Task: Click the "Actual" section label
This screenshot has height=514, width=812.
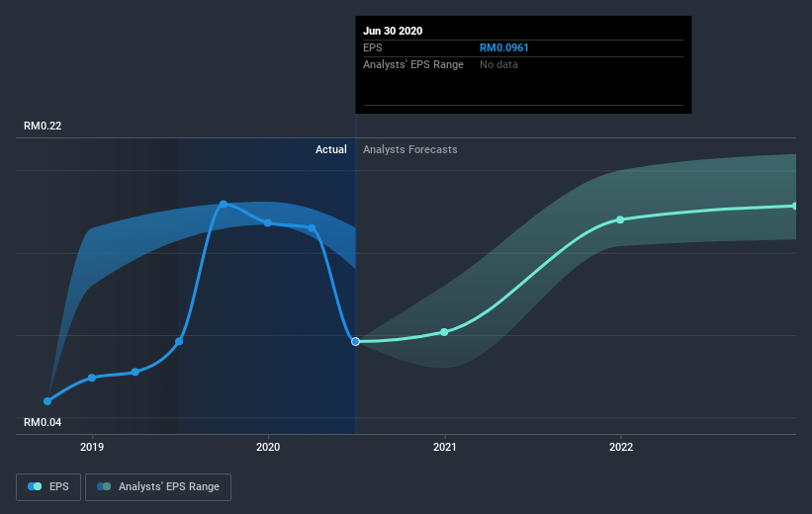Action: tap(330, 149)
